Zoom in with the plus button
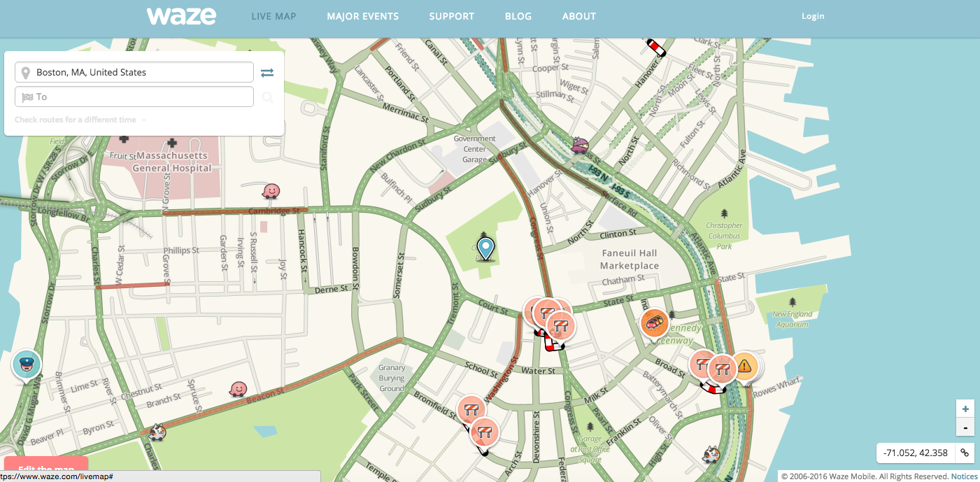 [965, 409]
